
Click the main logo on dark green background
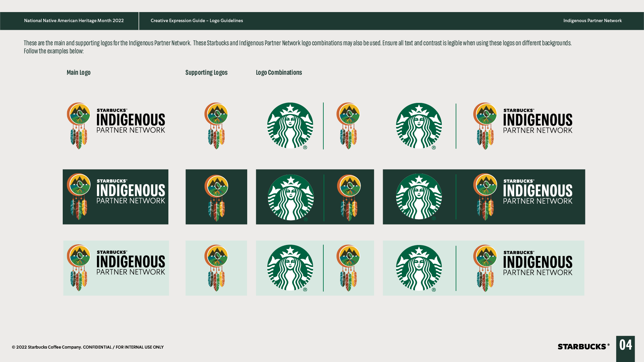coord(115,197)
